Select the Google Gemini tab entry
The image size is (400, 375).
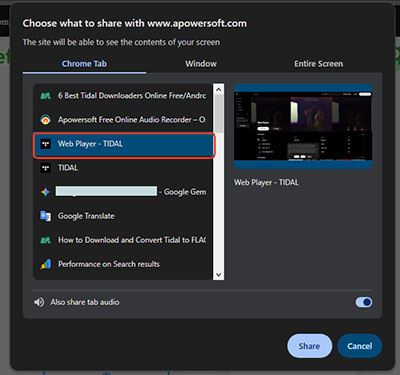pyautogui.click(x=123, y=192)
